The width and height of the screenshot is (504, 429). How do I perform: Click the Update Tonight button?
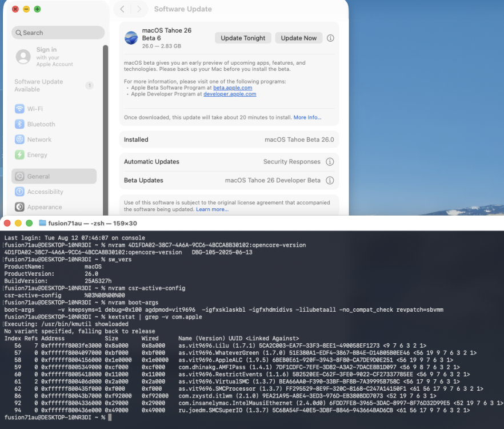pos(243,38)
